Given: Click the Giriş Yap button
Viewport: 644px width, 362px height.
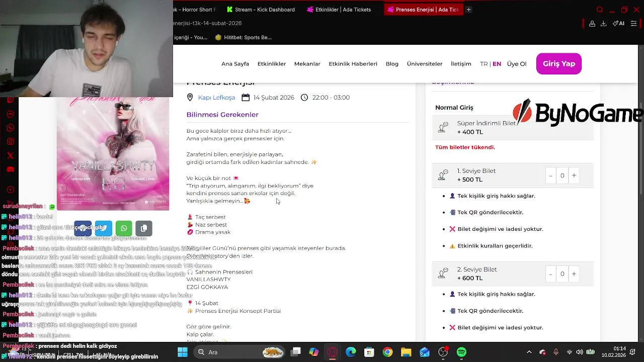Looking at the screenshot, I should pyautogui.click(x=558, y=64).
